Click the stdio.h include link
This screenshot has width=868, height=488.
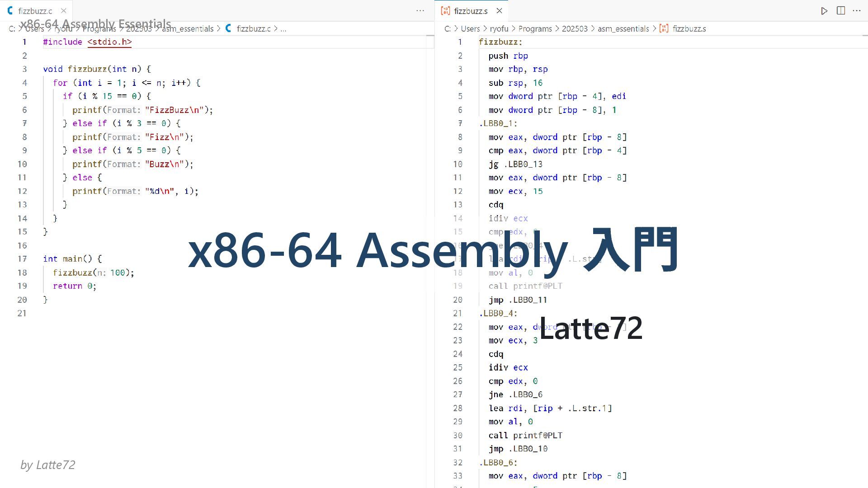tap(109, 42)
